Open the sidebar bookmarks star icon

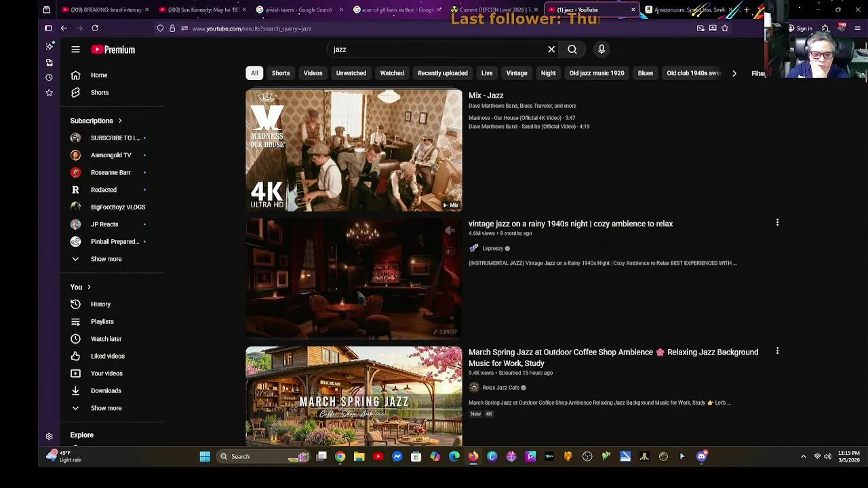pos(49,92)
